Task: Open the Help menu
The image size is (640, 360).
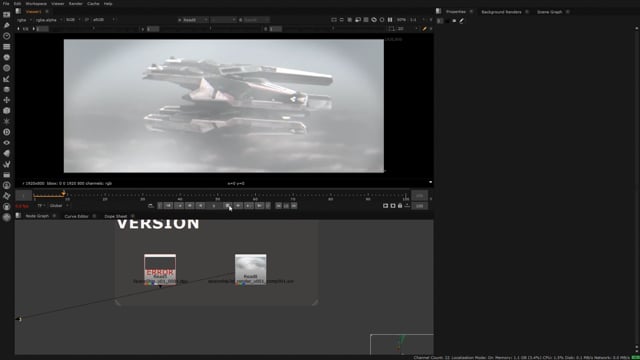Action: click(x=108, y=4)
